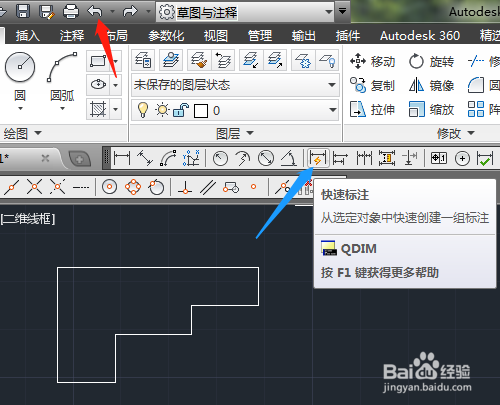The width and height of the screenshot is (500, 405).
Task: Click the 移动 (move) button
Action: [372, 61]
